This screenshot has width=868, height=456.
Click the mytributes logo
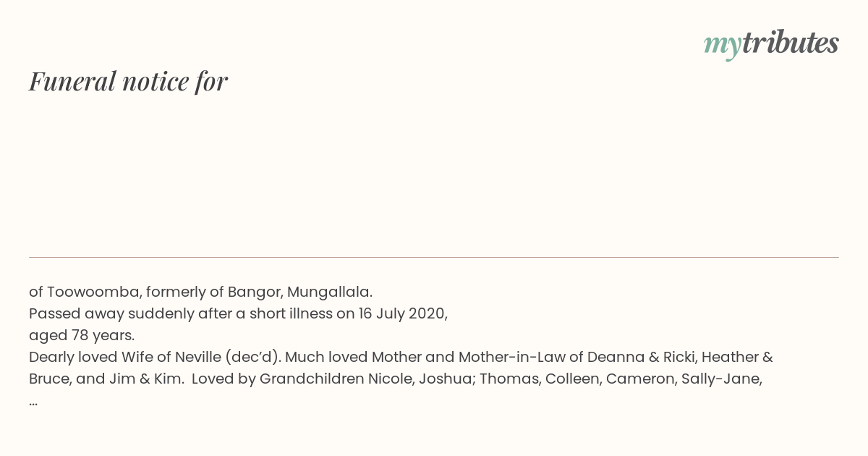(x=771, y=44)
